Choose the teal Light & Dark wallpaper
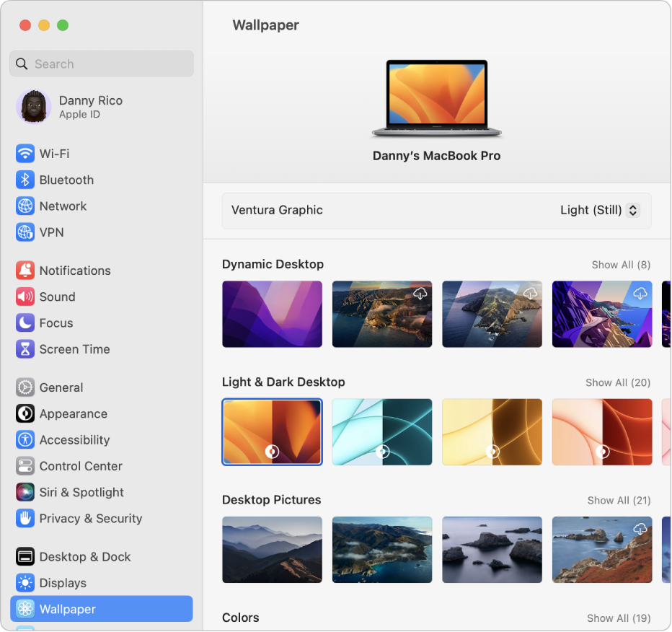The width and height of the screenshot is (672, 632). point(382,432)
